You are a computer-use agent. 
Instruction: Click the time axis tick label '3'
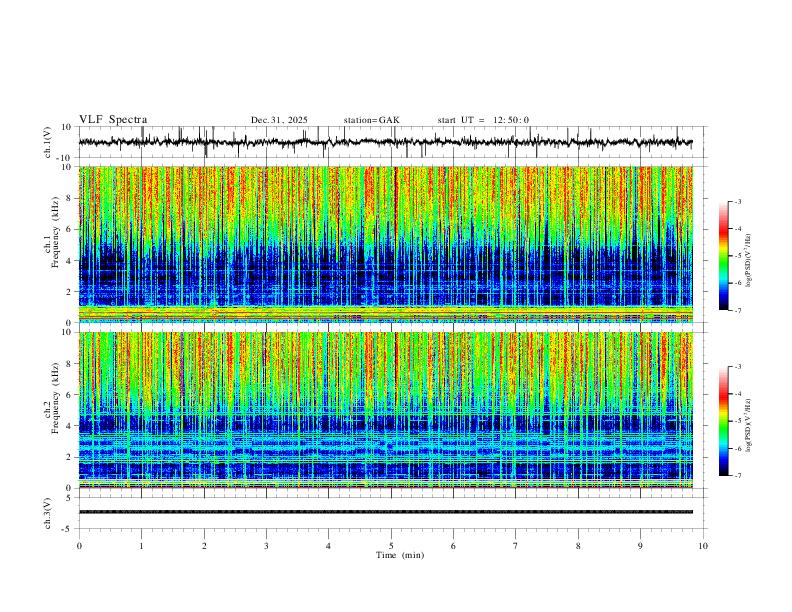[x=266, y=546]
